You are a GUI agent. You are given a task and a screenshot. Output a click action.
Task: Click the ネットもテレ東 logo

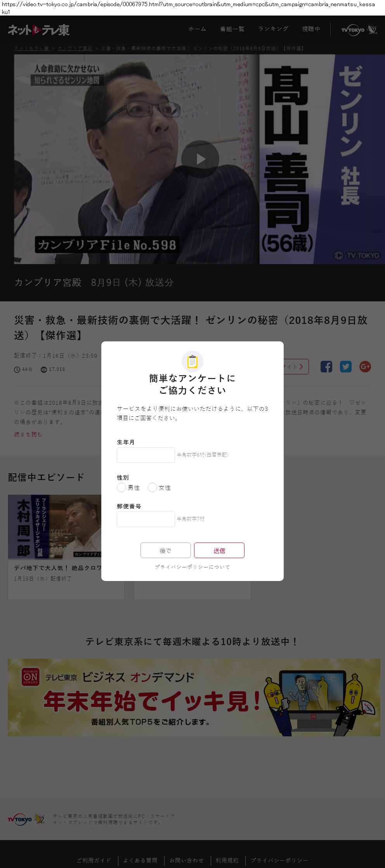point(38,30)
